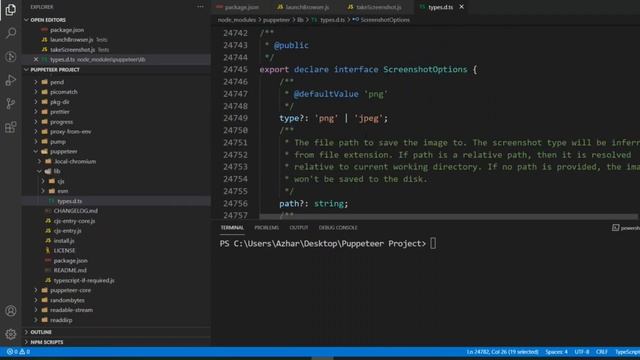Switch to the PROBLEMS panel tab
The image size is (640, 360).
267,228
